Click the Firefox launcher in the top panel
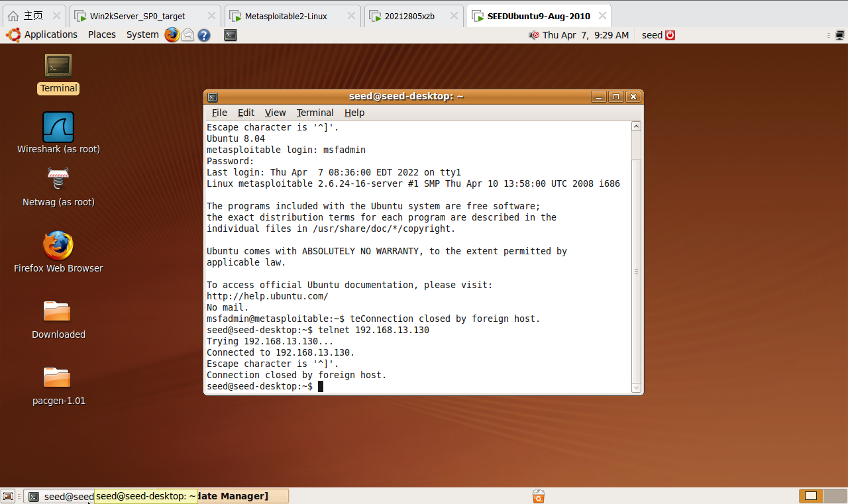Image resolution: width=848 pixels, height=504 pixels. click(172, 34)
